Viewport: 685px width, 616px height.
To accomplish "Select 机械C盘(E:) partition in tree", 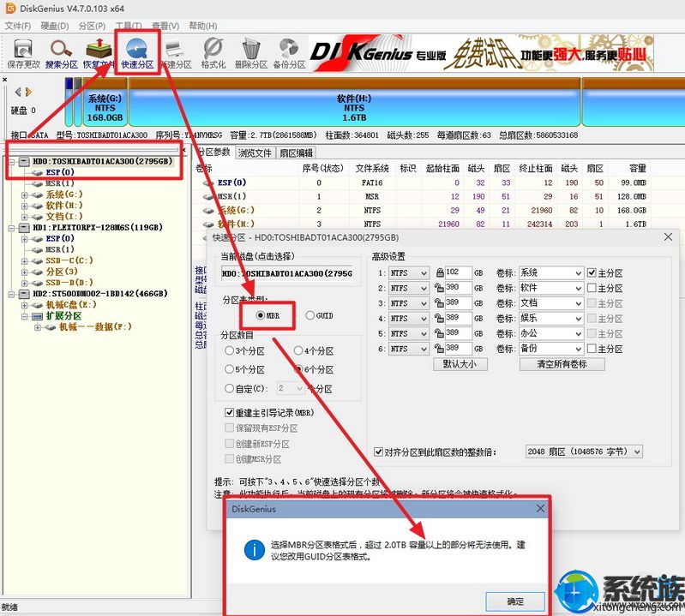I will tap(71, 305).
